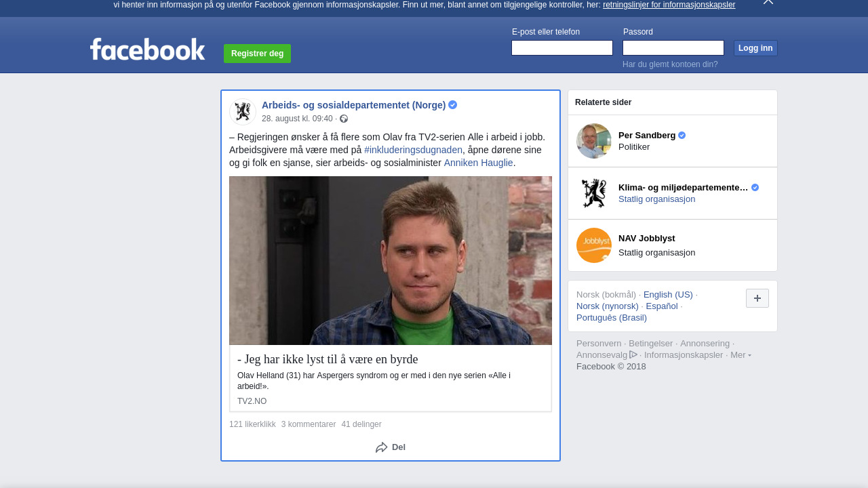The image size is (868, 488).
Task: Click the plus button for more languages
Action: [x=757, y=298]
